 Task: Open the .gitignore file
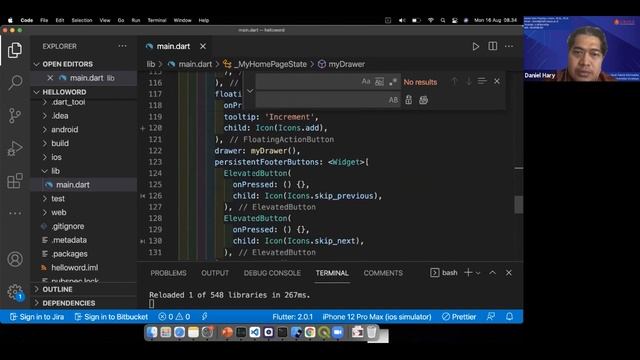click(67, 226)
